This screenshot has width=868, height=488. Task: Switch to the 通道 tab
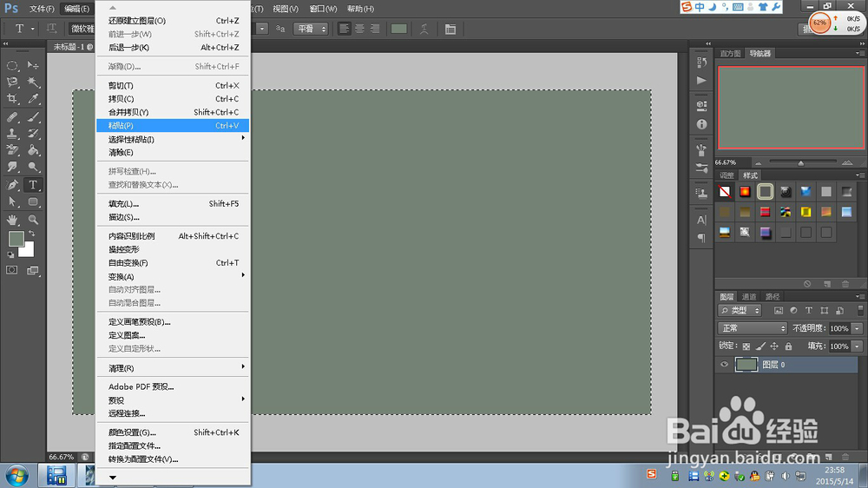click(749, 297)
